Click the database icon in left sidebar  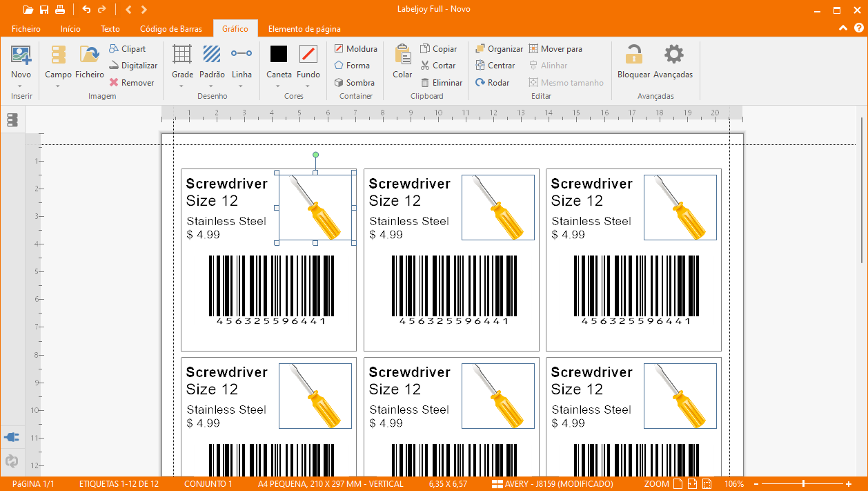(x=12, y=120)
